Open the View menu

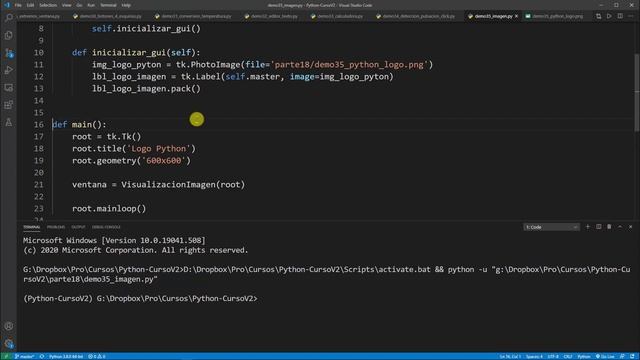[x=67, y=5]
